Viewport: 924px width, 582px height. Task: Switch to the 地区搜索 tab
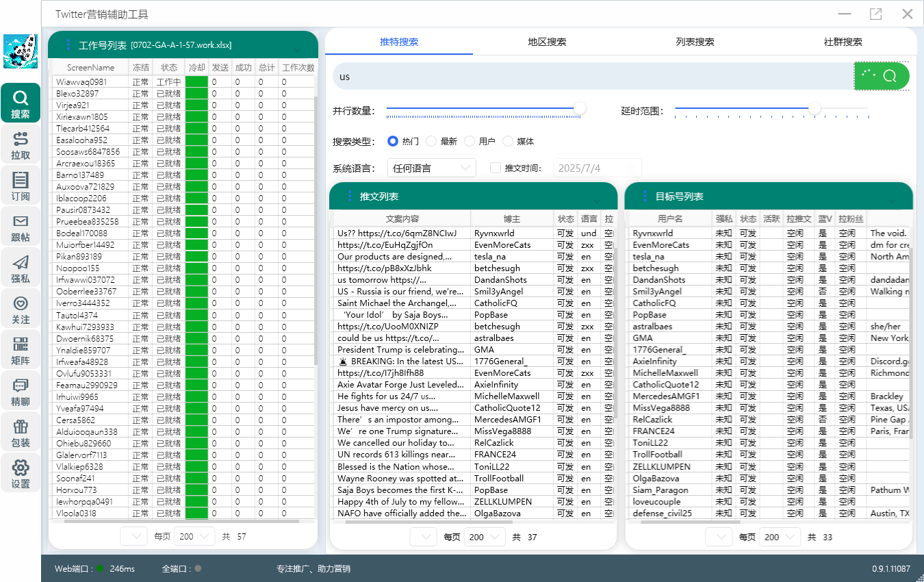pos(547,42)
